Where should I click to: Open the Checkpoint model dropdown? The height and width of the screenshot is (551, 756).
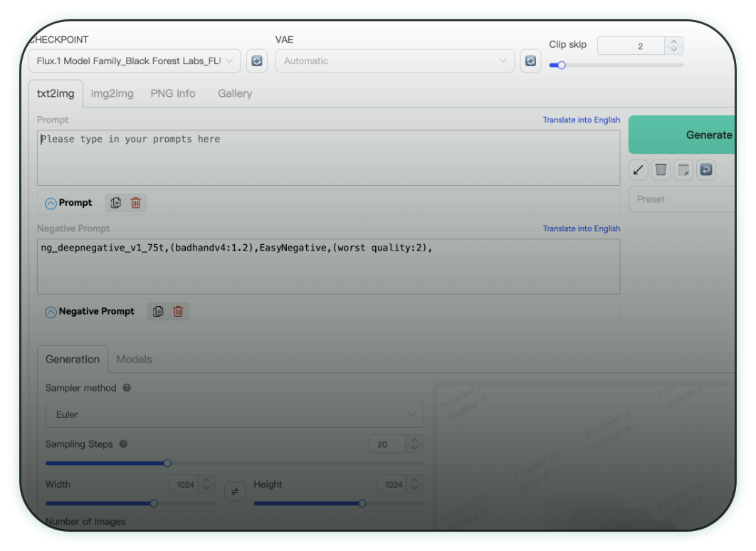pos(135,61)
